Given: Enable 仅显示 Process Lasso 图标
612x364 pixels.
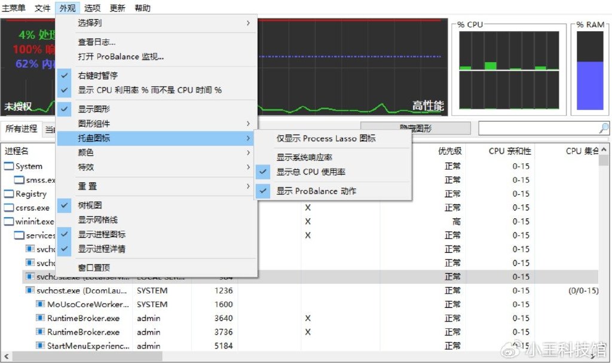Looking at the screenshot, I should [x=333, y=139].
